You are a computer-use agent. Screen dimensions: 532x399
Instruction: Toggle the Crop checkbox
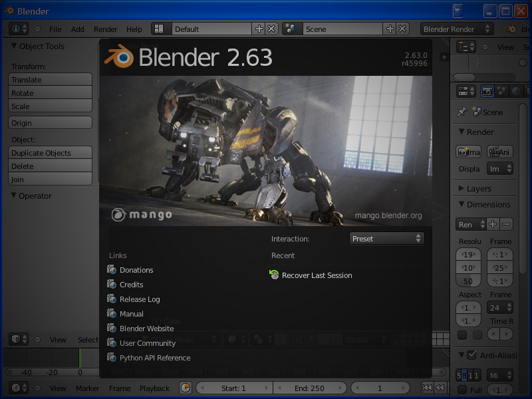coord(477,335)
